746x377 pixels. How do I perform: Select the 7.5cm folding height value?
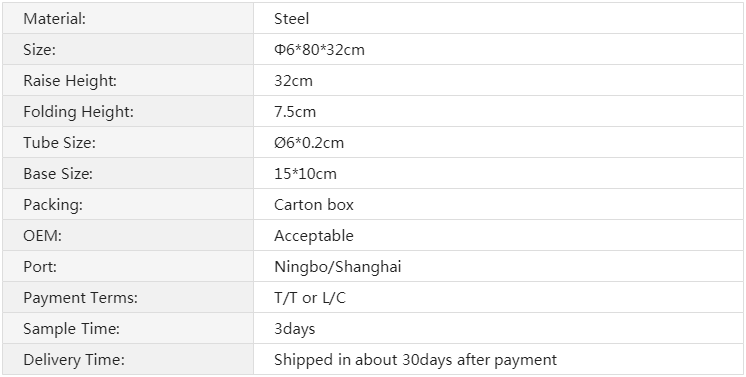295,112
